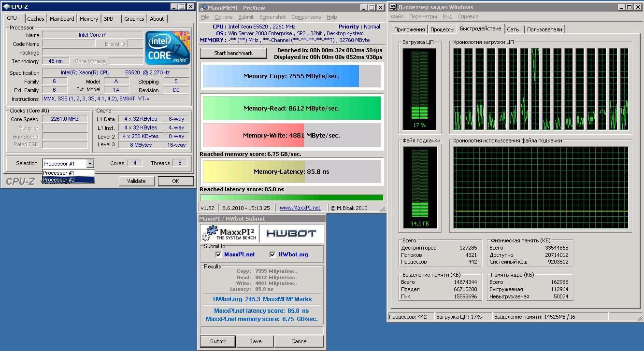
Task: Open the processor Selection dropdown arrow
Action: point(89,164)
